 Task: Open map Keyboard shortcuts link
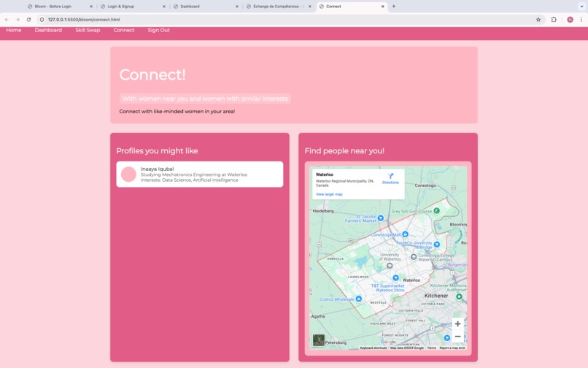click(x=373, y=348)
